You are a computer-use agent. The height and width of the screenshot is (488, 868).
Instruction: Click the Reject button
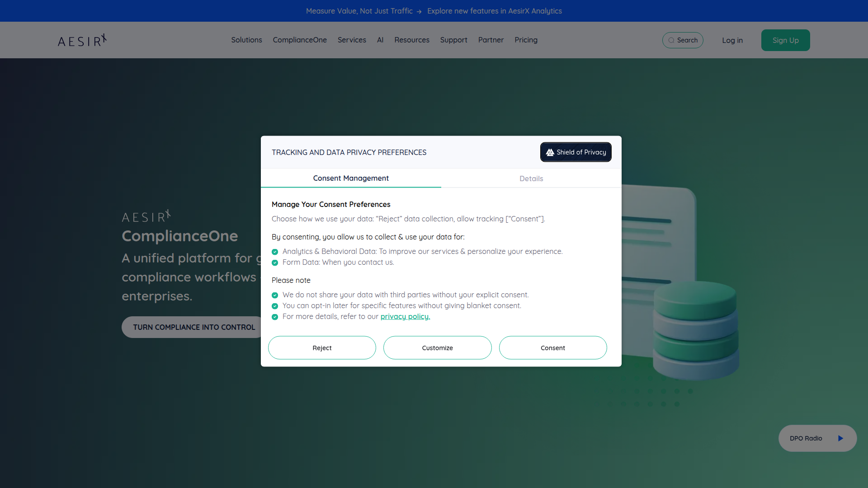pyautogui.click(x=322, y=348)
